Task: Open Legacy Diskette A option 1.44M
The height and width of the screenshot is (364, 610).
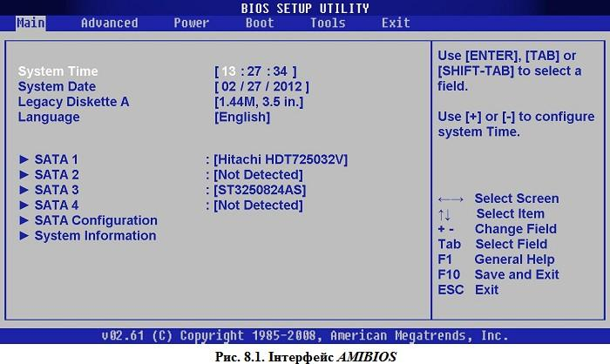Action: [259, 102]
